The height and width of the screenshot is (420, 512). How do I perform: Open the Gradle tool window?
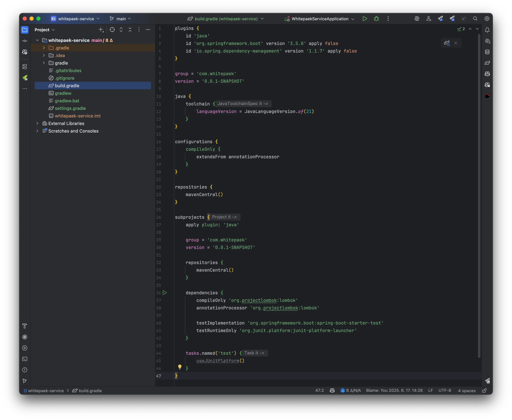point(487,63)
